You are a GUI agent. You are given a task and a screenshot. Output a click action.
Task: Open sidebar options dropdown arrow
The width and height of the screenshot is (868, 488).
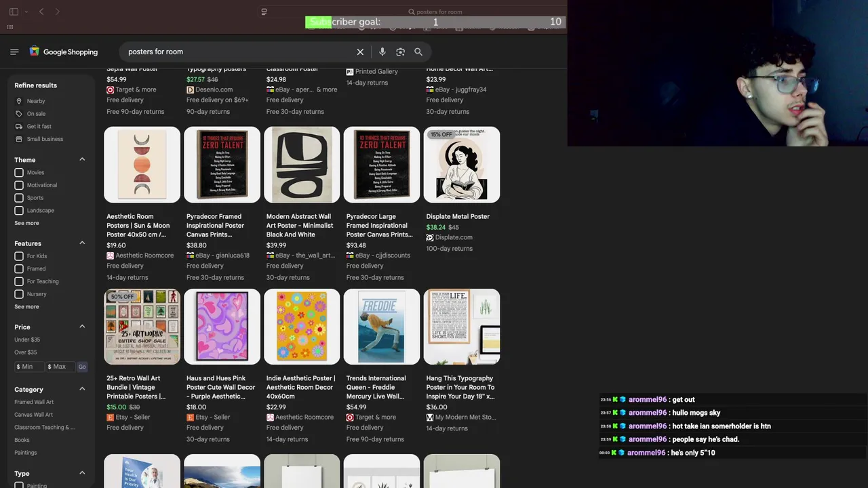point(26,12)
